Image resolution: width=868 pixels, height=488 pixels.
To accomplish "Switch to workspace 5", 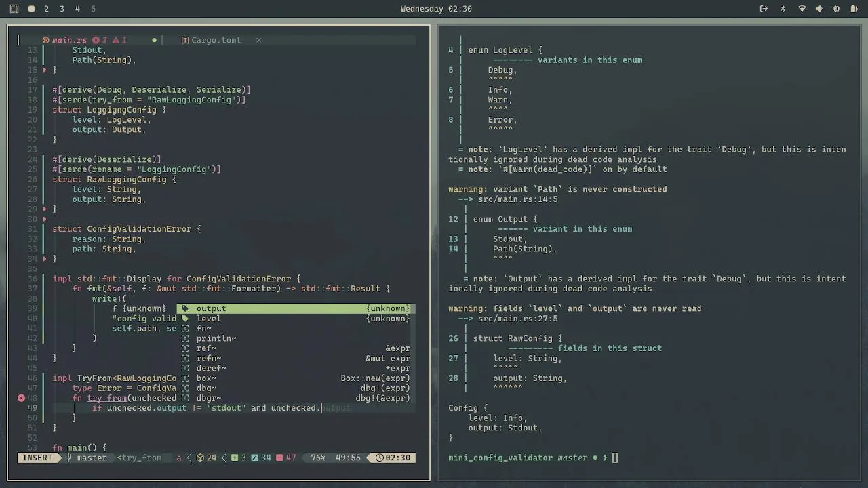I will (x=93, y=9).
